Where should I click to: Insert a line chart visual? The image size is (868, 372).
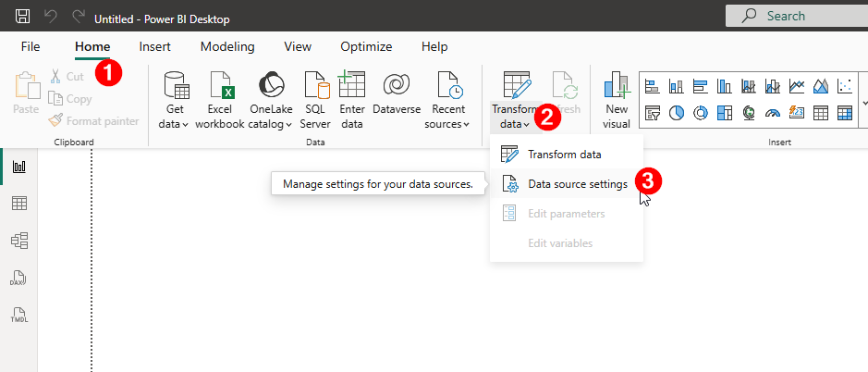click(797, 86)
